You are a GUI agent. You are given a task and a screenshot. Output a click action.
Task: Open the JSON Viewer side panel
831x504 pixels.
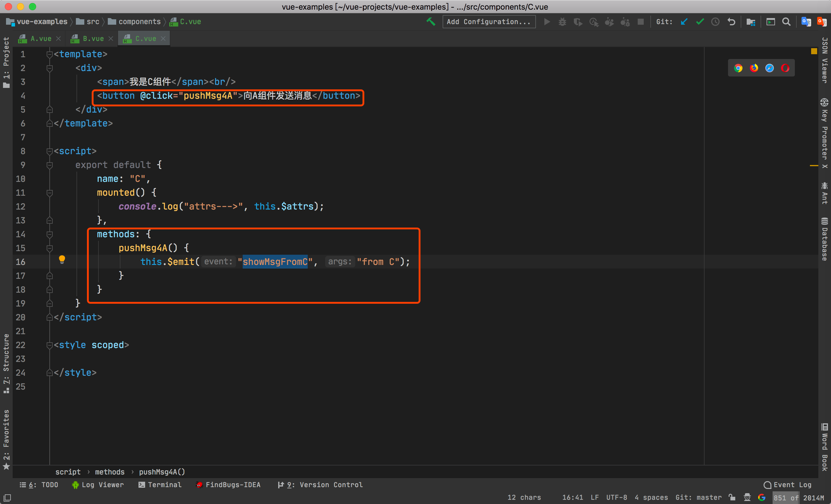click(x=825, y=60)
